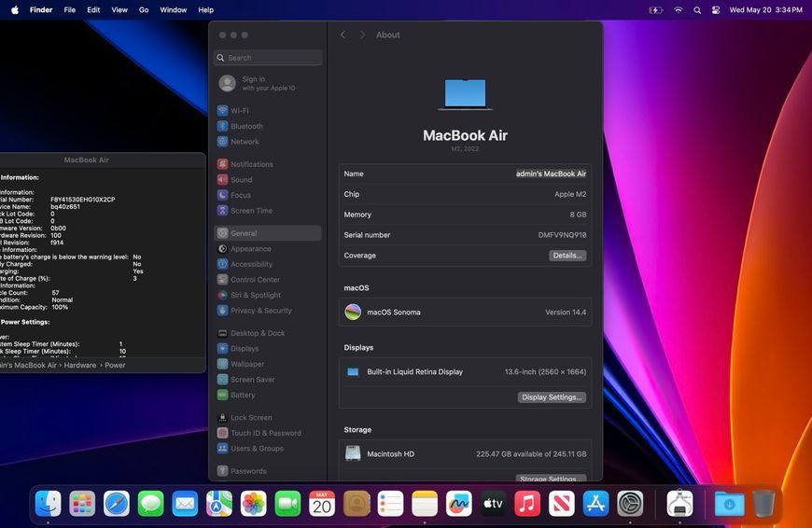This screenshot has height=528, width=812.
Task: Open the Apple menu
Action: click(15, 10)
